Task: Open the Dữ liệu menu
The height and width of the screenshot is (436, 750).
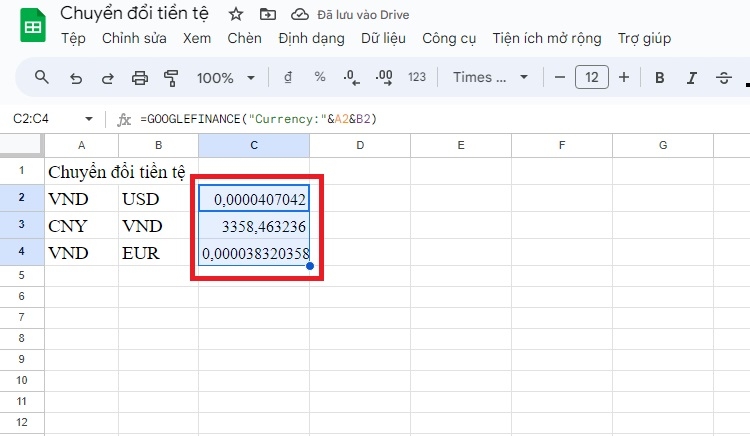Action: tap(383, 38)
